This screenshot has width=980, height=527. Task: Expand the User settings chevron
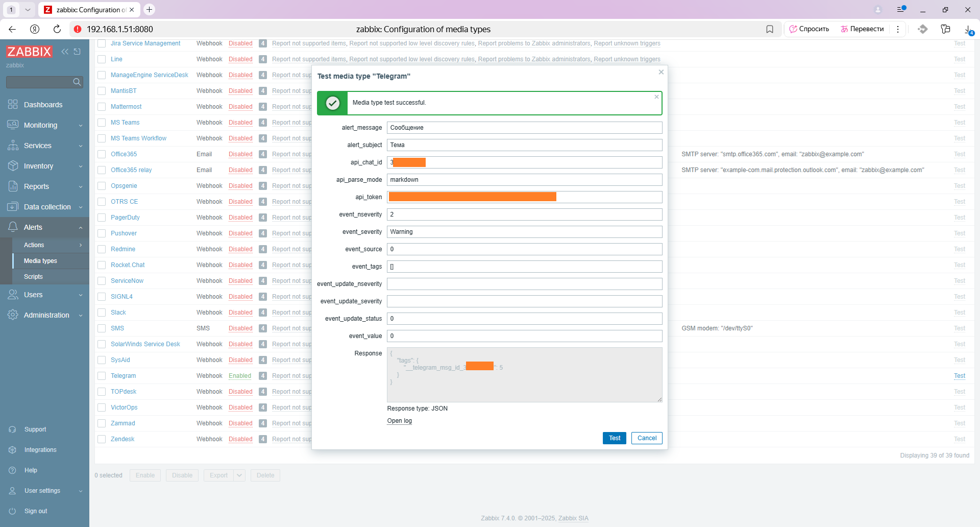81,491
